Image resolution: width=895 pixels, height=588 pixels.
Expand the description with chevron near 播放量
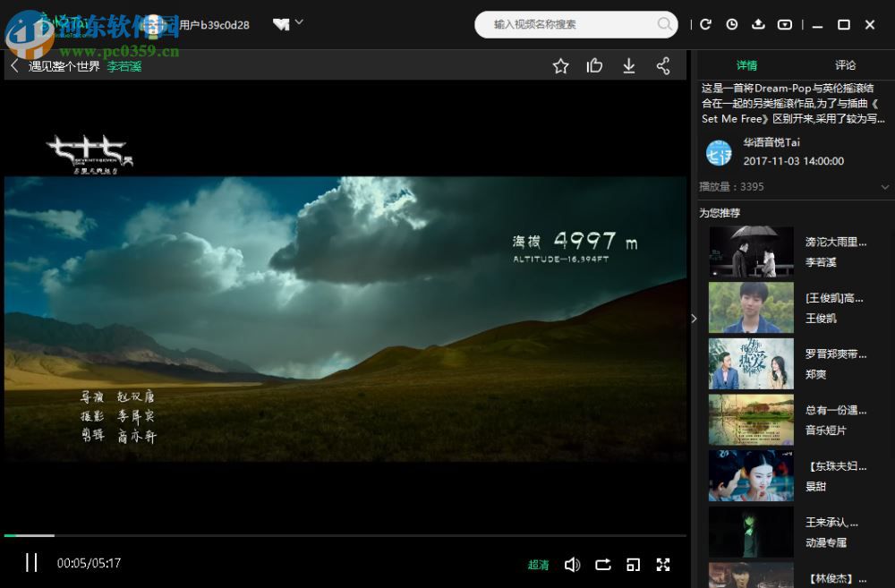point(885,187)
